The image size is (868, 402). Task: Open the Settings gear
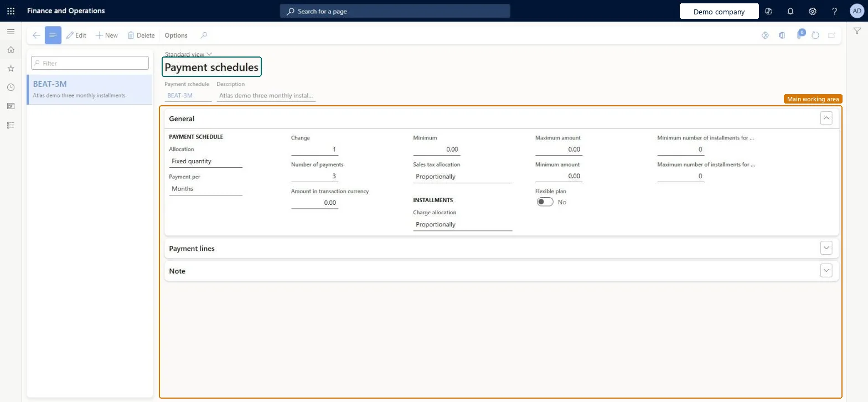813,11
